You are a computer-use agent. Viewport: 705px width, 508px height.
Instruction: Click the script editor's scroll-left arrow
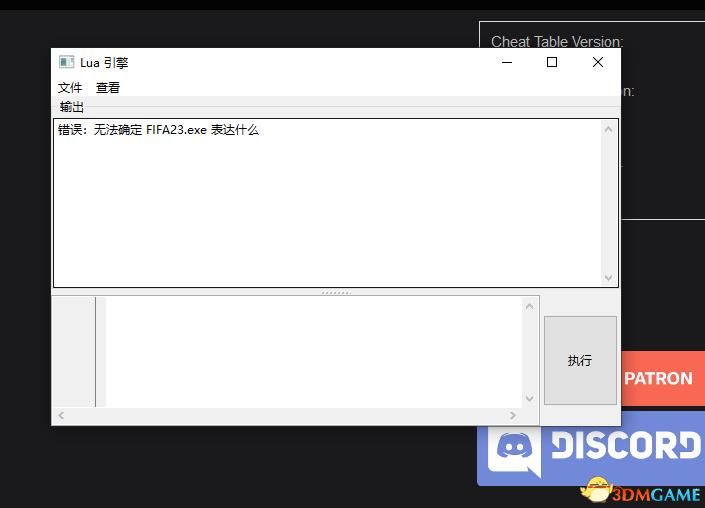pyautogui.click(x=61, y=415)
